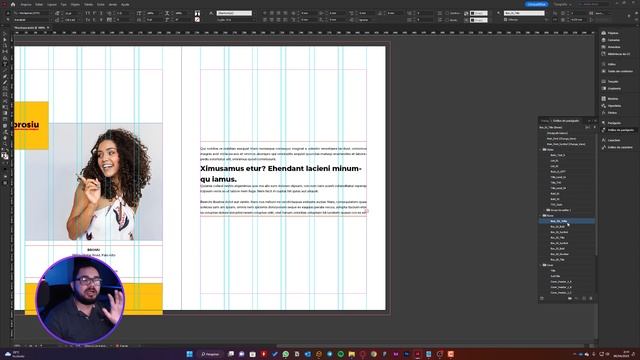The image size is (640, 360).
Task: Open the Layout menu
Action: click(x=52, y=4)
